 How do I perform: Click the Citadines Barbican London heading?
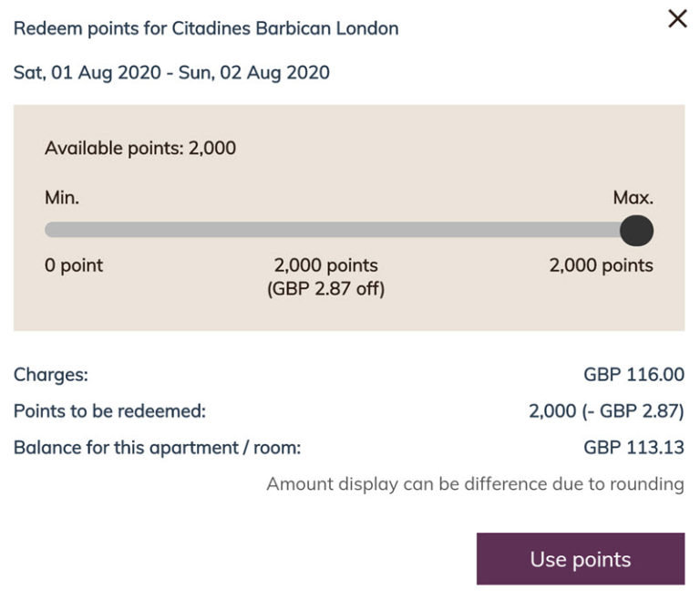[206, 28]
